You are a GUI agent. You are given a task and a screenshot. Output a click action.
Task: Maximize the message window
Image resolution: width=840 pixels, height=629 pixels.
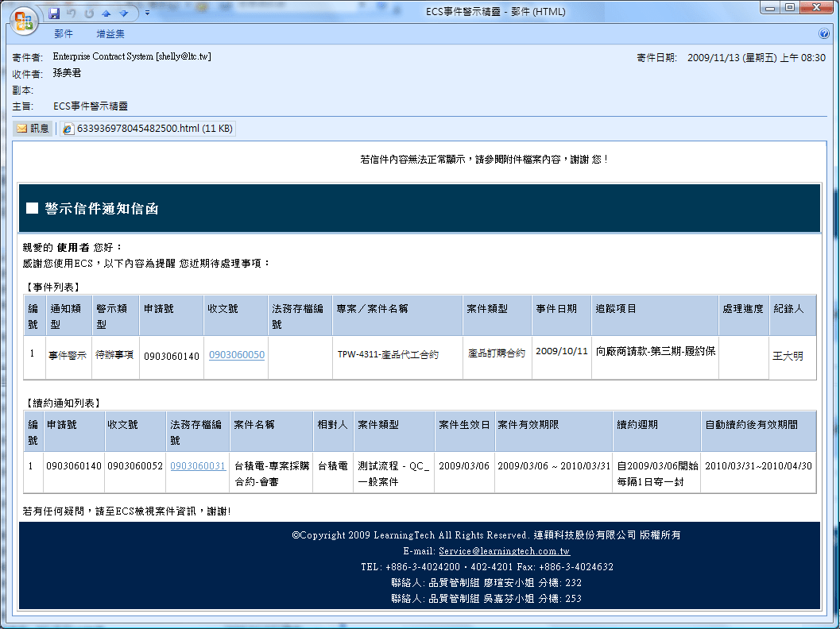tap(790, 8)
